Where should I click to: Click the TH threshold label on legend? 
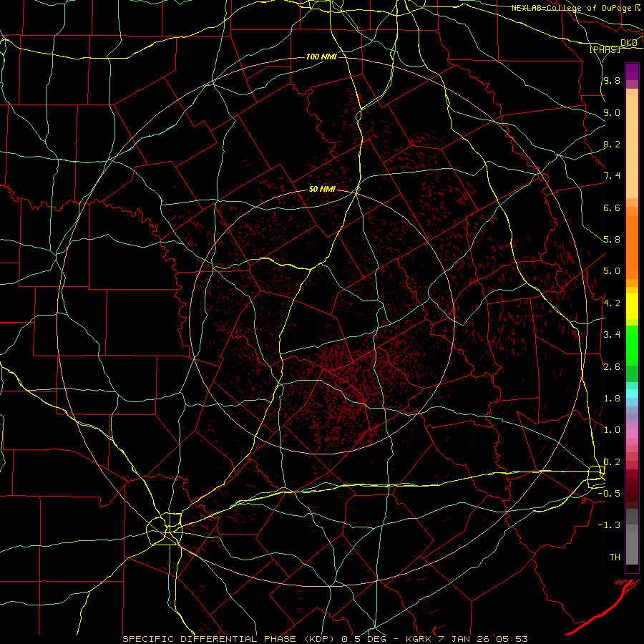click(x=615, y=557)
